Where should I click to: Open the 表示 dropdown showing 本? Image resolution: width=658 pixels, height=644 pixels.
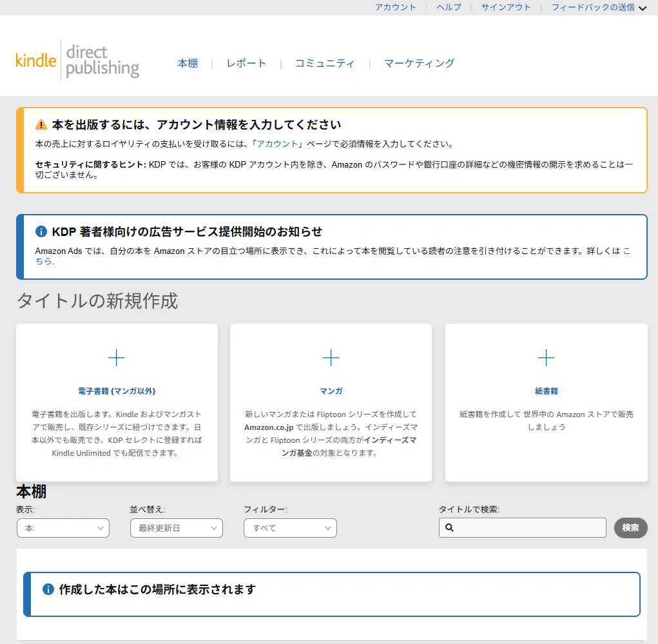(x=63, y=528)
